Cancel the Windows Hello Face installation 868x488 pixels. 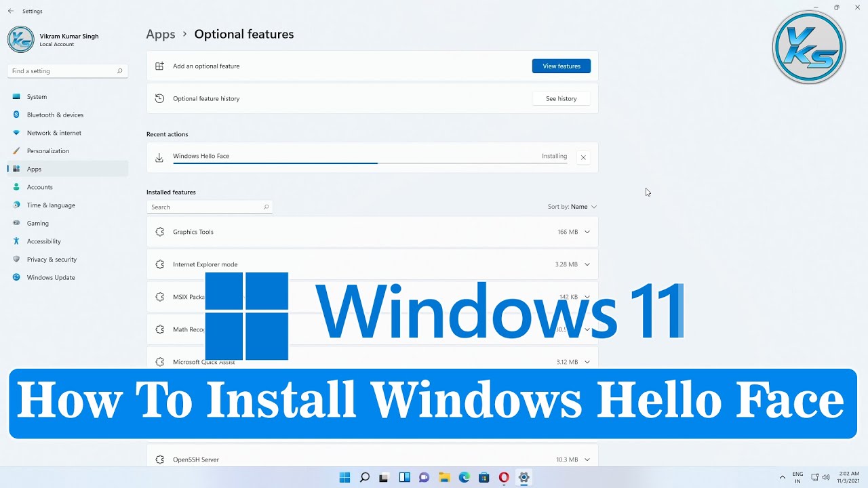(x=583, y=157)
